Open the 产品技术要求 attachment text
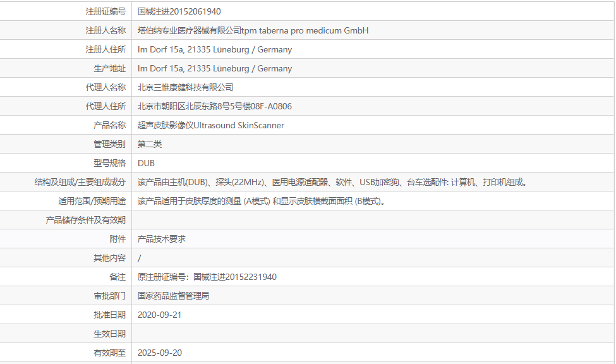 [x=162, y=239]
